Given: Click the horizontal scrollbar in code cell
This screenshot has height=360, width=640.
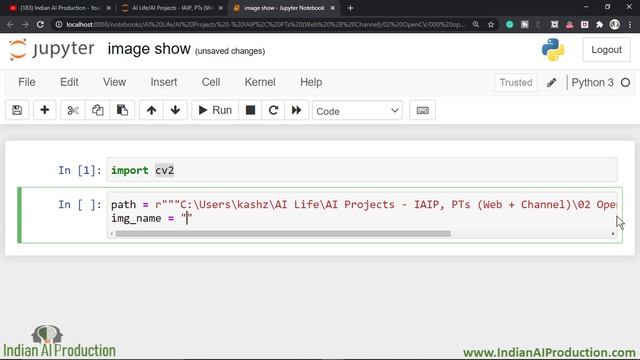Looking at the screenshot, I should [x=283, y=234].
